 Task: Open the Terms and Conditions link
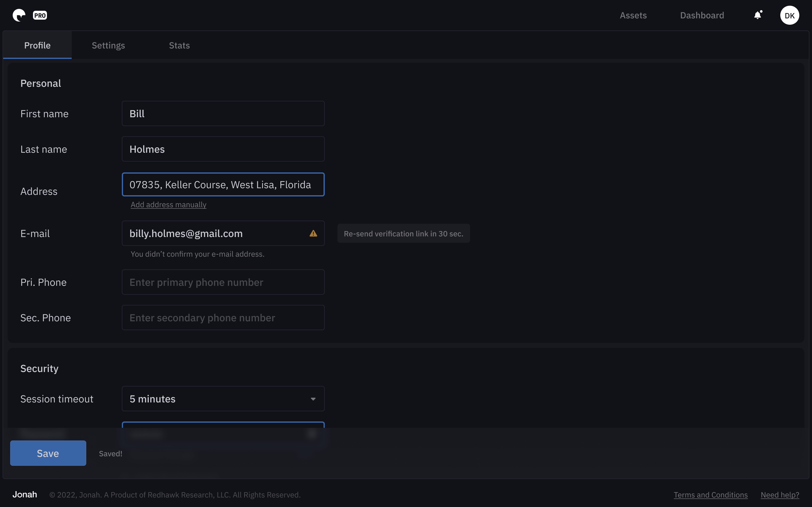click(710, 495)
